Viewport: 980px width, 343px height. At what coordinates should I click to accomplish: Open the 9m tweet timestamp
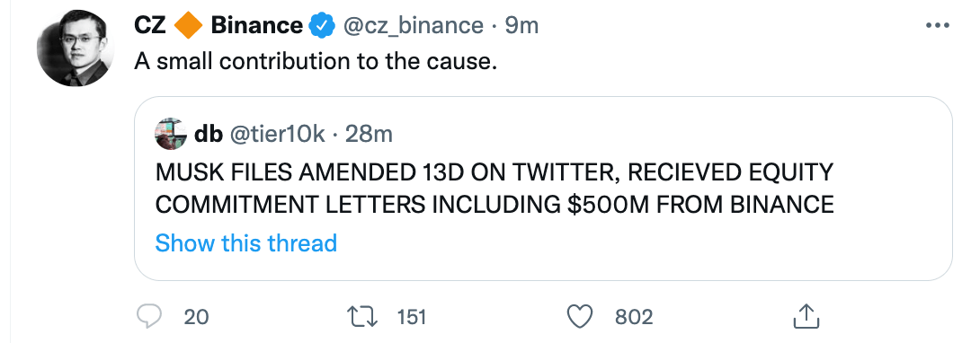pos(521,25)
